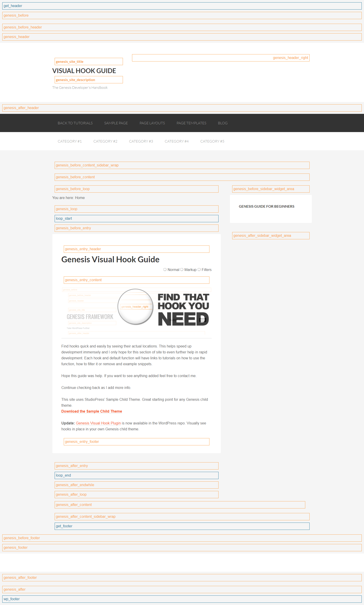
Task: Click the genesis_before_header hook label
Action: [182, 27]
